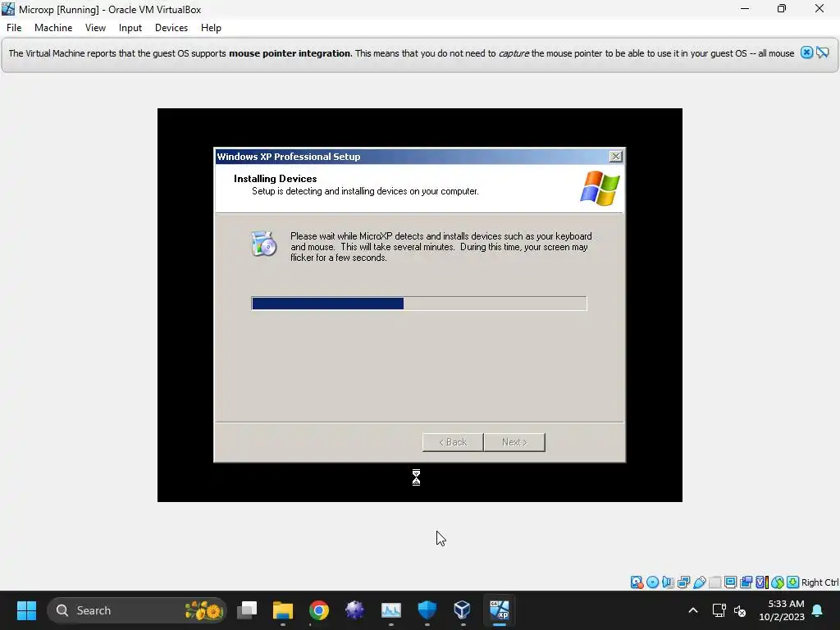Click the Installing Devices heading
This screenshot has width=840, height=630.
pos(276,178)
